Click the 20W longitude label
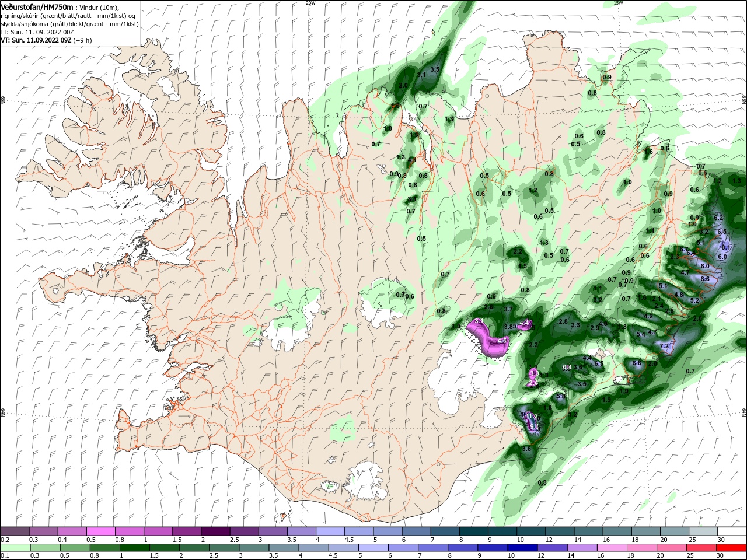The image size is (747, 560). pos(310,3)
